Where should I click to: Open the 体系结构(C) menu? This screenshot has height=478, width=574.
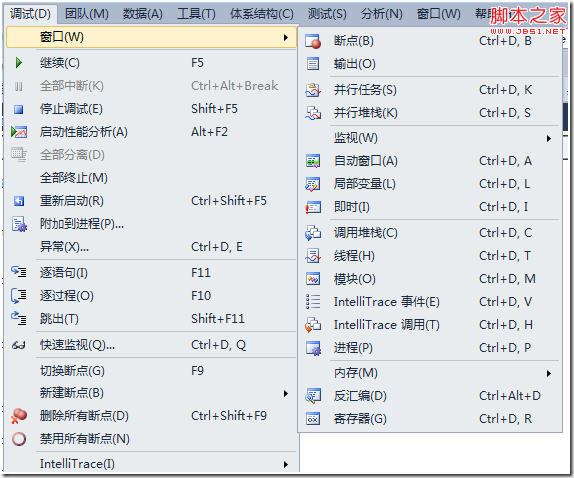click(x=262, y=14)
